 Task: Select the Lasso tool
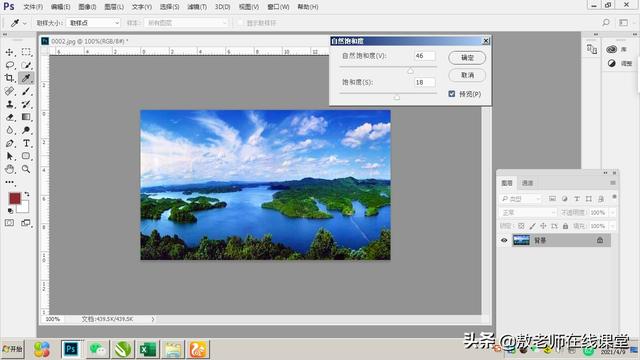[10, 65]
